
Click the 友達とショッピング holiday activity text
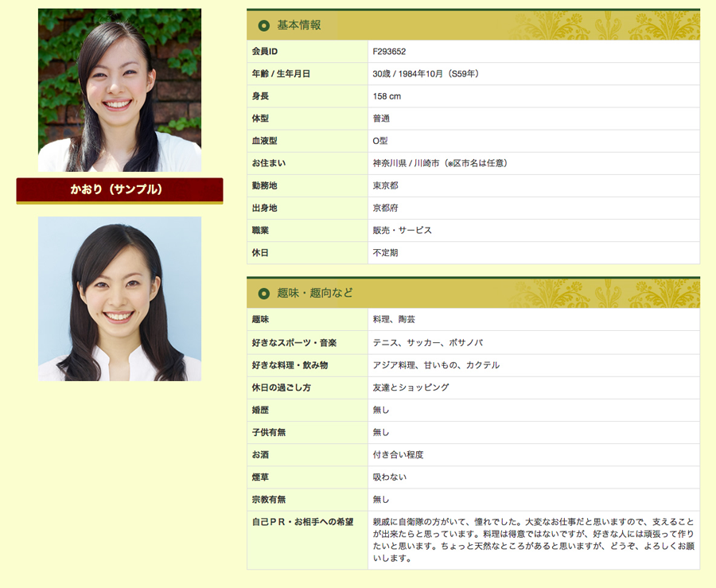pyautogui.click(x=411, y=387)
